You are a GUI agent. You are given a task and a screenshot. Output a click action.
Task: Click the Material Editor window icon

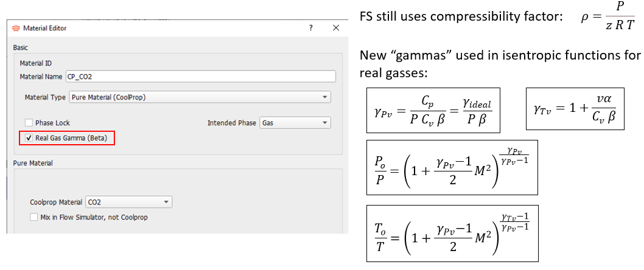[16, 28]
